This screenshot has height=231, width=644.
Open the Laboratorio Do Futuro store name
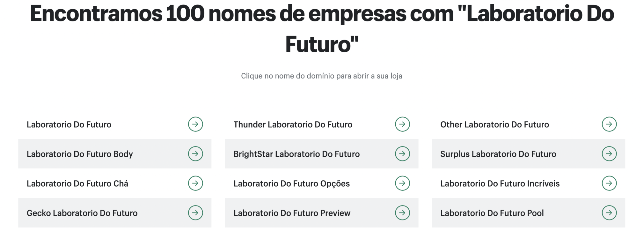pyautogui.click(x=69, y=124)
